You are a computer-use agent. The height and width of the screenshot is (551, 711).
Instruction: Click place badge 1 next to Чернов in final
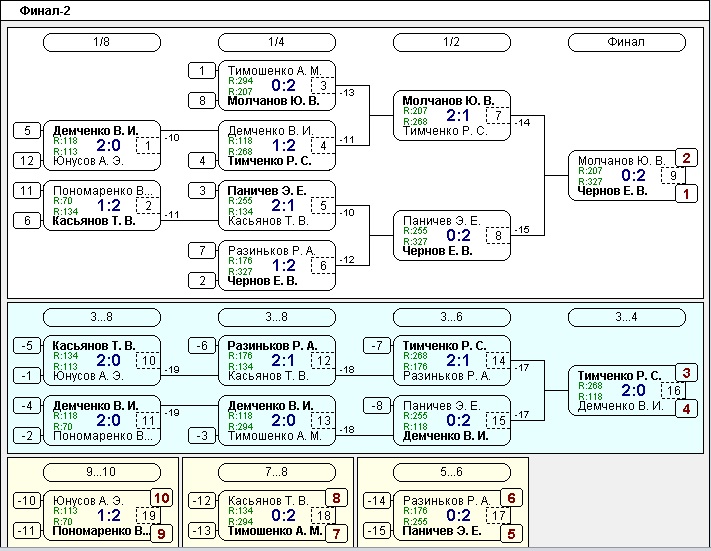click(687, 194)
